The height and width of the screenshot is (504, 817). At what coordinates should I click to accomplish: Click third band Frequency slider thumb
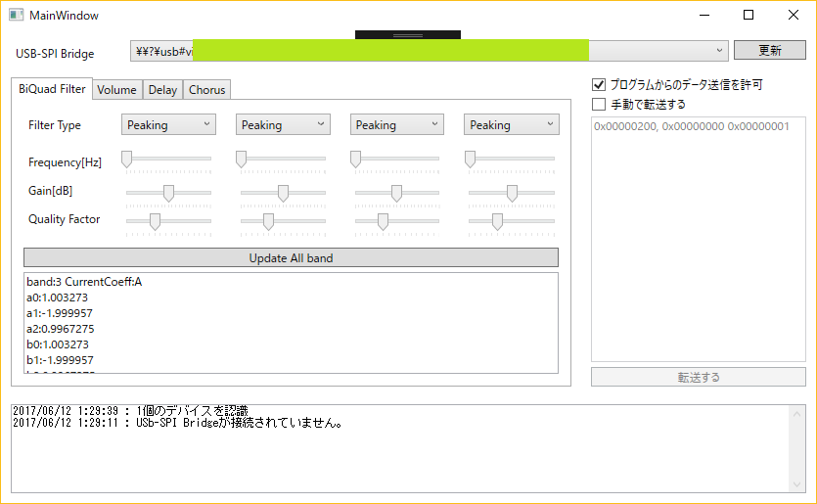coord(355,159)
